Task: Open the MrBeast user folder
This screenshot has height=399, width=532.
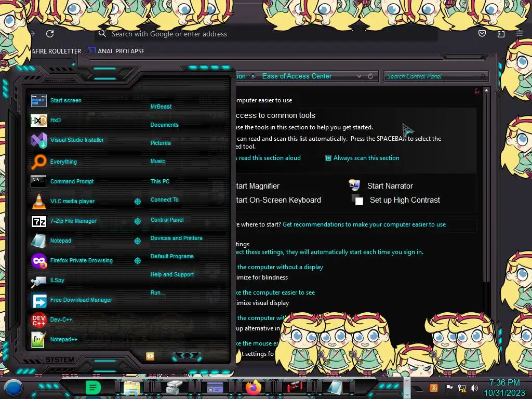Action: coord(161,107)
